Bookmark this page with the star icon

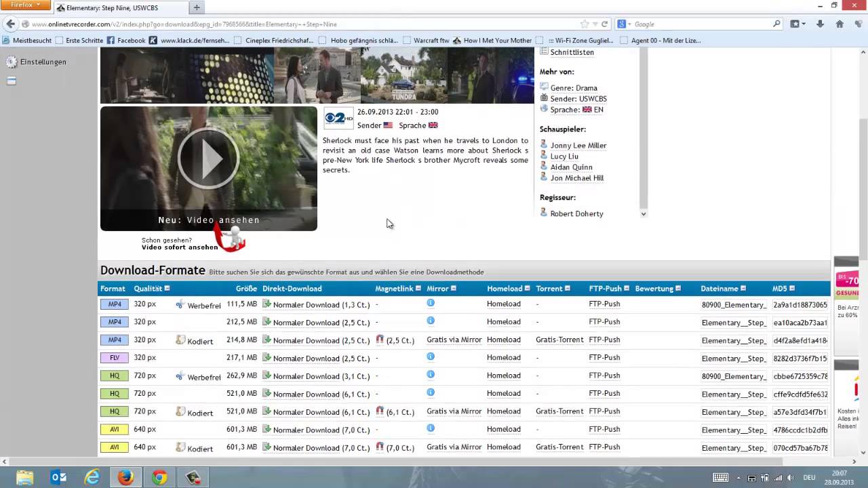(x=585, y=24)
